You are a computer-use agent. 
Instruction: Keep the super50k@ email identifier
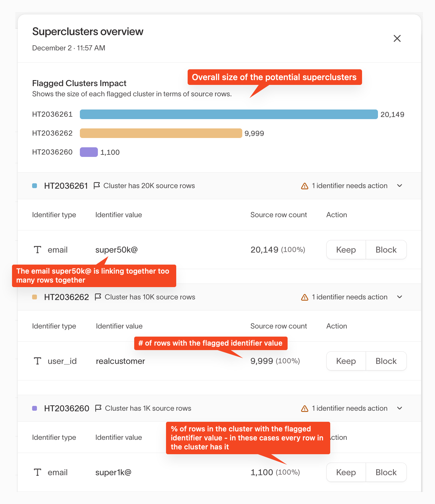click(346, 250)
